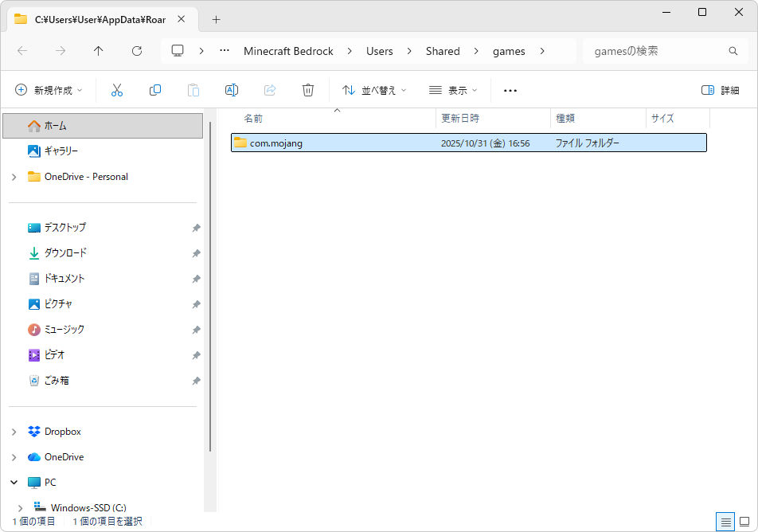This screenshot has width=758, height=532.
Task: Open See more options ellipsis menu
Action: coord(510,91)
